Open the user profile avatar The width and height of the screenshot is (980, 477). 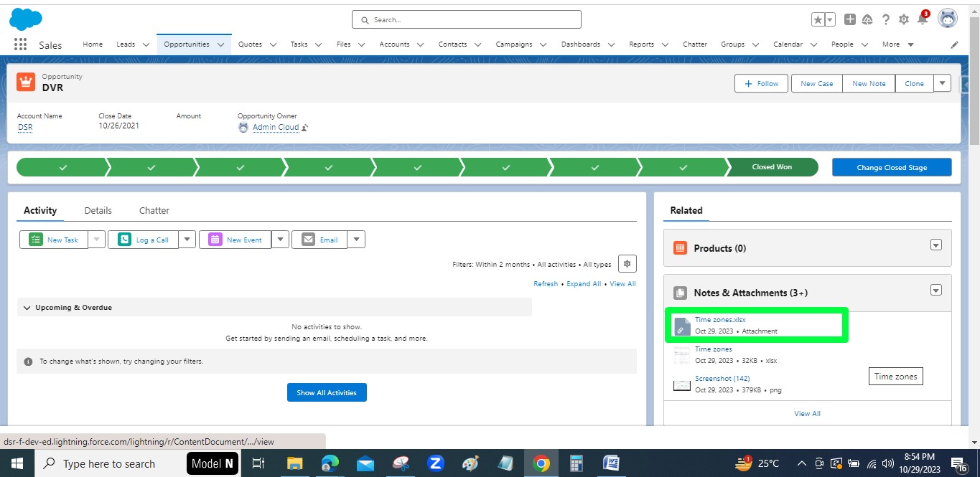(x=948, y=19)
